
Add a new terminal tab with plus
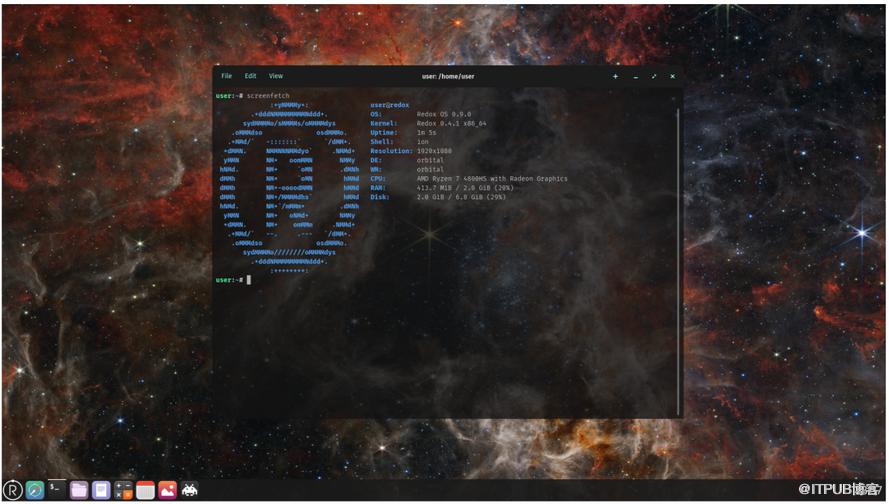[x=615, y=76]
